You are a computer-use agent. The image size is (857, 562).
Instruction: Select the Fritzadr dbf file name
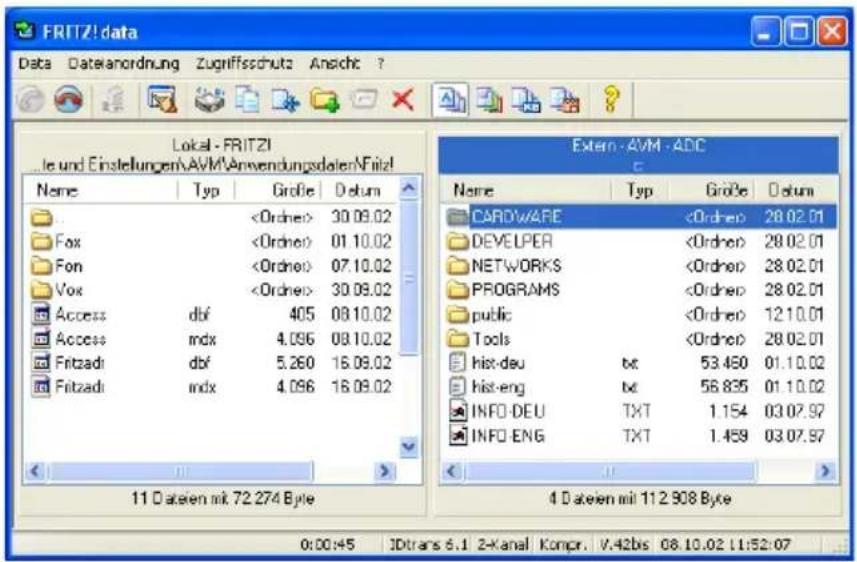tap(79, 363)
